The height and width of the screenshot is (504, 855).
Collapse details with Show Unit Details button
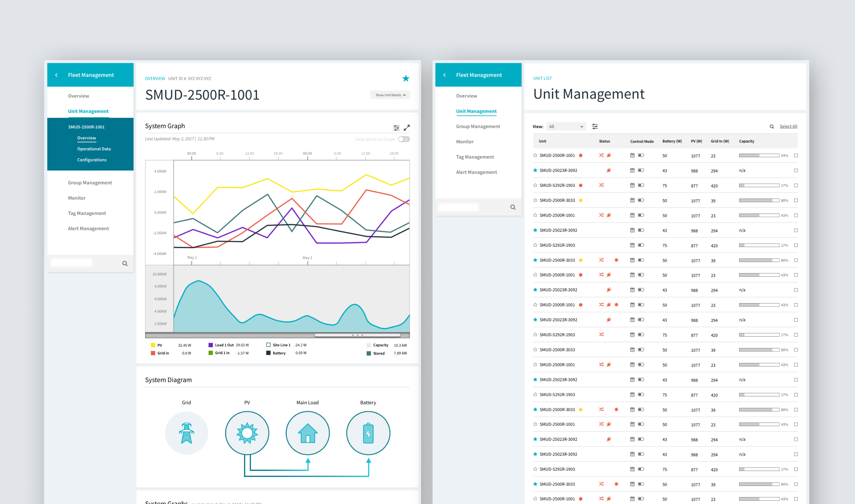tap(390, 95)
